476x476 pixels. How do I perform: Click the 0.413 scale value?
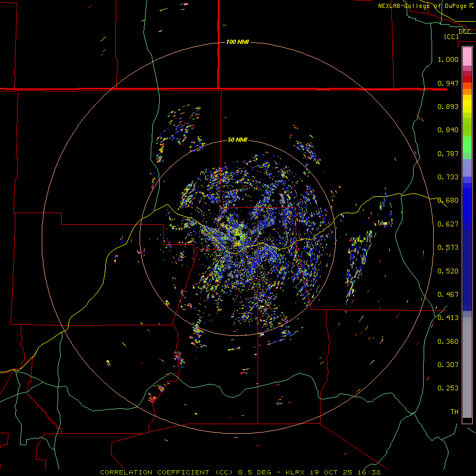tap(448, 317)
